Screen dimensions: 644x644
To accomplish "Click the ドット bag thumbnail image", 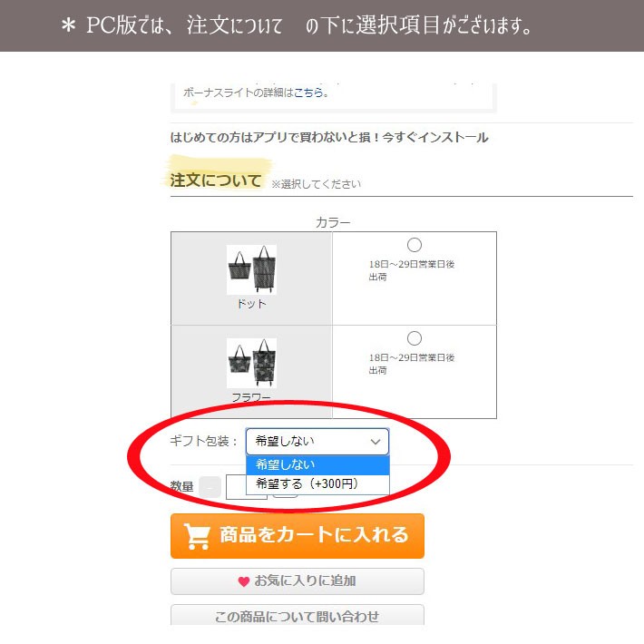I will [x=251, y=269].
